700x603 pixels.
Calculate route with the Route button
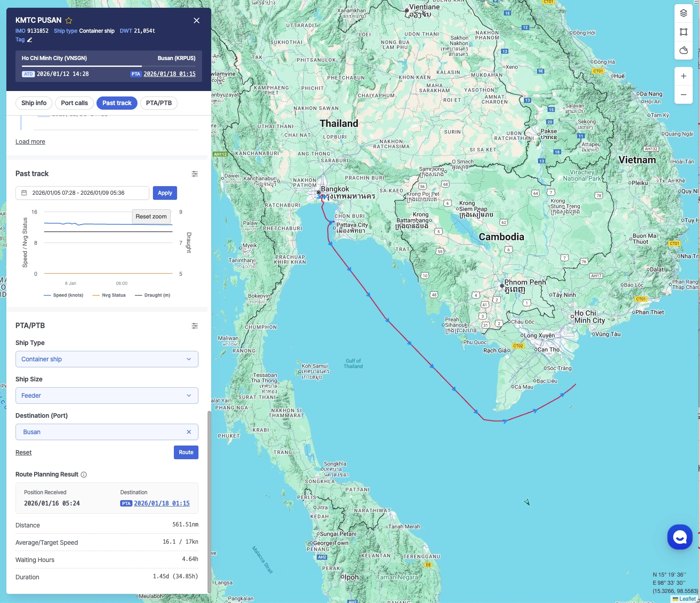[x=186, y=452]
